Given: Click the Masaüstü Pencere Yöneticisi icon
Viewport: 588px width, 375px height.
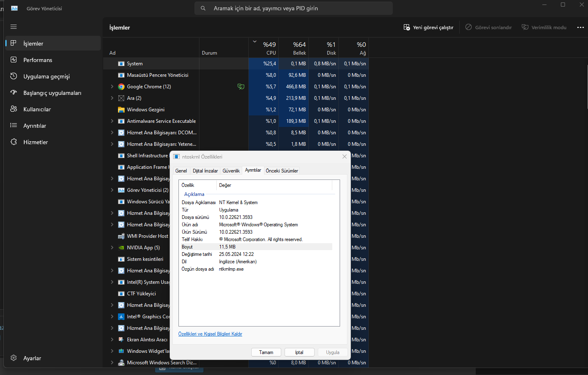Looking at the screenshot, I should (x=121, y=75).
